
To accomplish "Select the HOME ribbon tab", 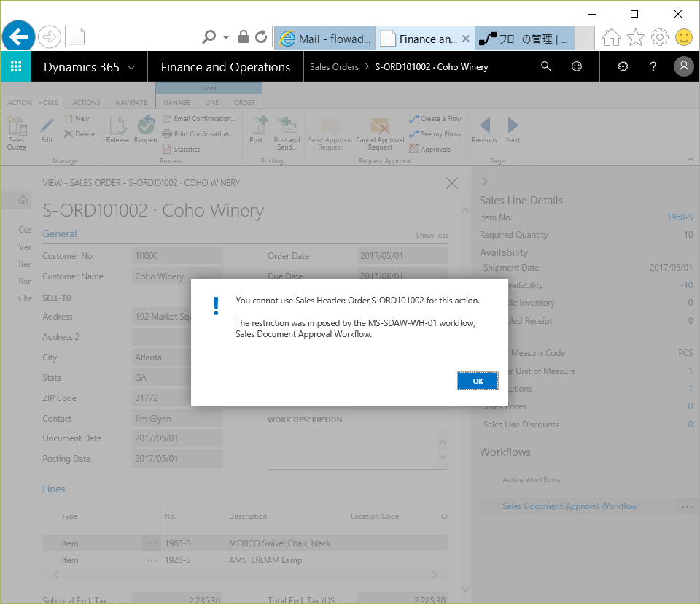I will [x=48, y=102].
